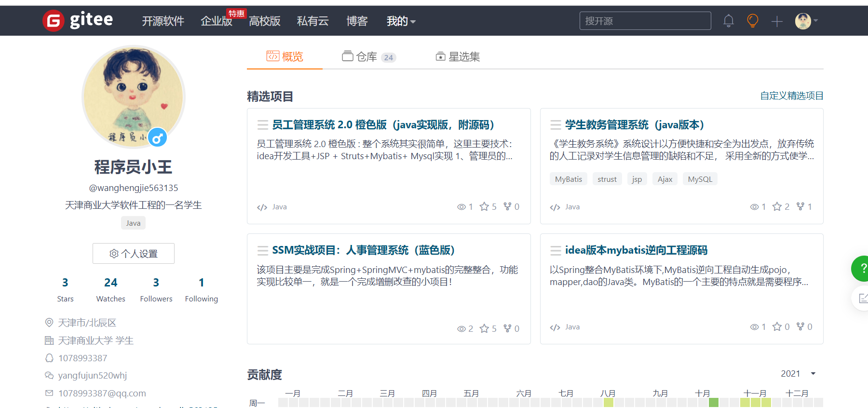Viewport: 868px width, 408px height.
Task: Open the user avatar dropdown in header
Action: tap(806, 21)
